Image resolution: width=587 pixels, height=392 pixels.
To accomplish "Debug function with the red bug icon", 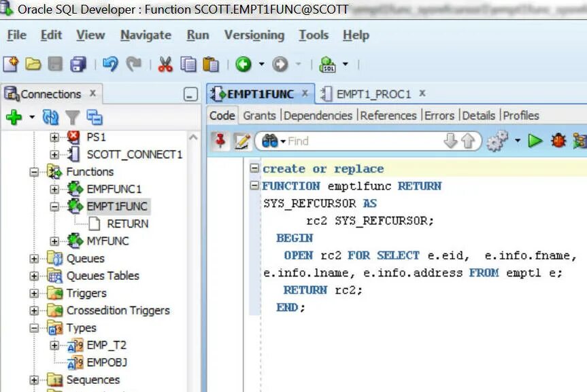I will [558, 141].
